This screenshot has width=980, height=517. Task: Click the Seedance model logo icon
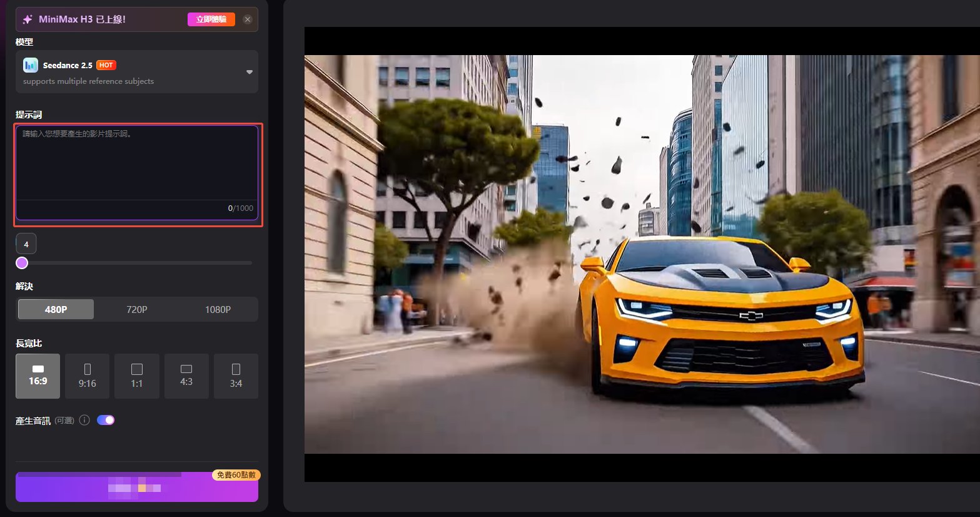pos(31,65)
